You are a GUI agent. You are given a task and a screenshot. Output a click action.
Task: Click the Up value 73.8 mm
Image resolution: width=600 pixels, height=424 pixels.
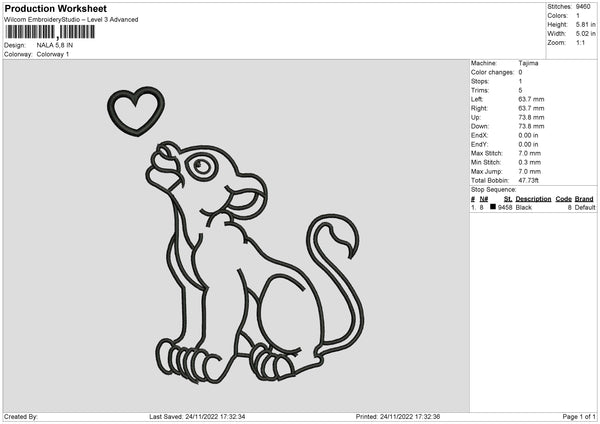tap(531, 117)
